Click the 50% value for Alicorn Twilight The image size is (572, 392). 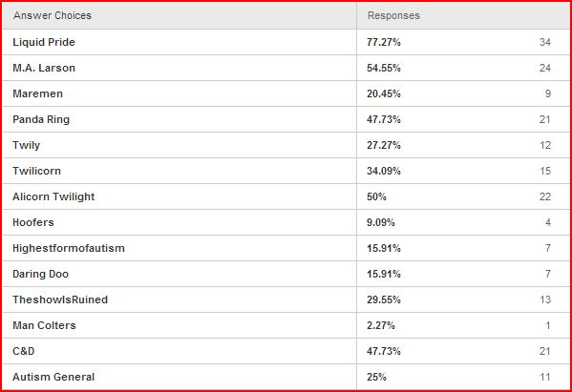tap(376, 196)
